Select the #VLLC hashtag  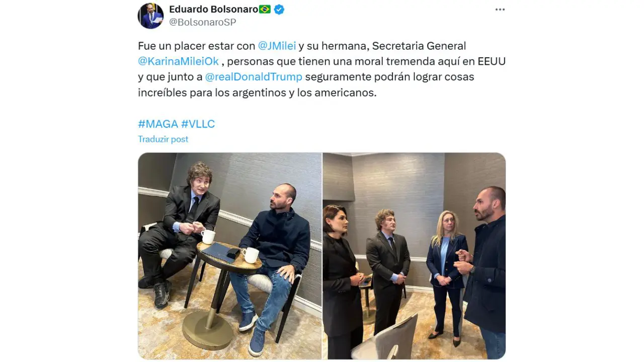click(x=198, y=124)
